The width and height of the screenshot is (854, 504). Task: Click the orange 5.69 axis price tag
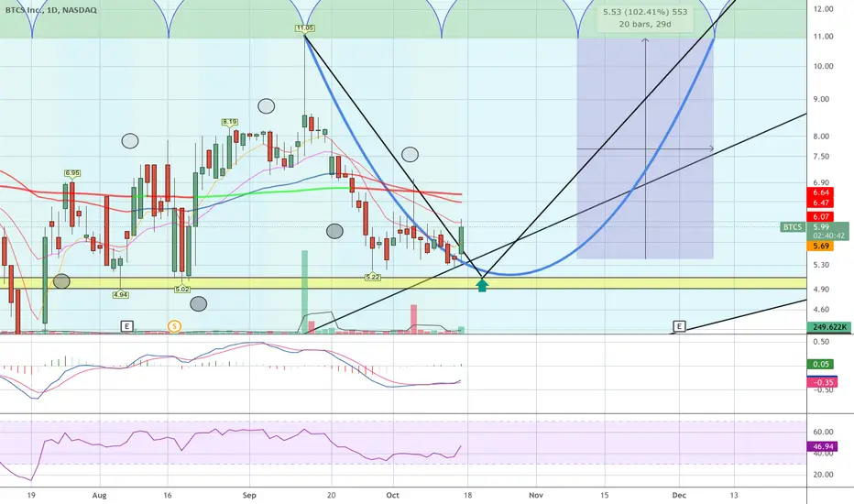[x=820, y=247]
